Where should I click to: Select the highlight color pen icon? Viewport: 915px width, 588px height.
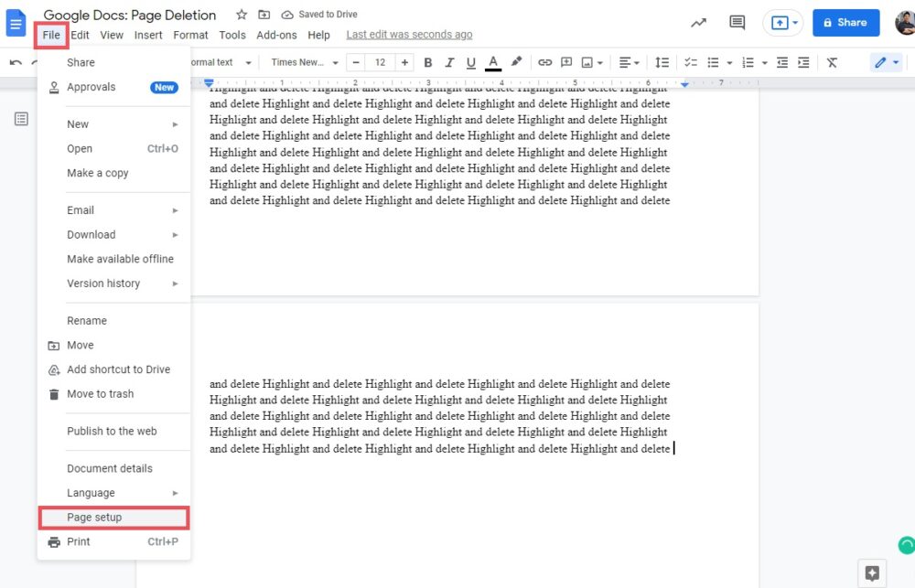pos(516,62)
